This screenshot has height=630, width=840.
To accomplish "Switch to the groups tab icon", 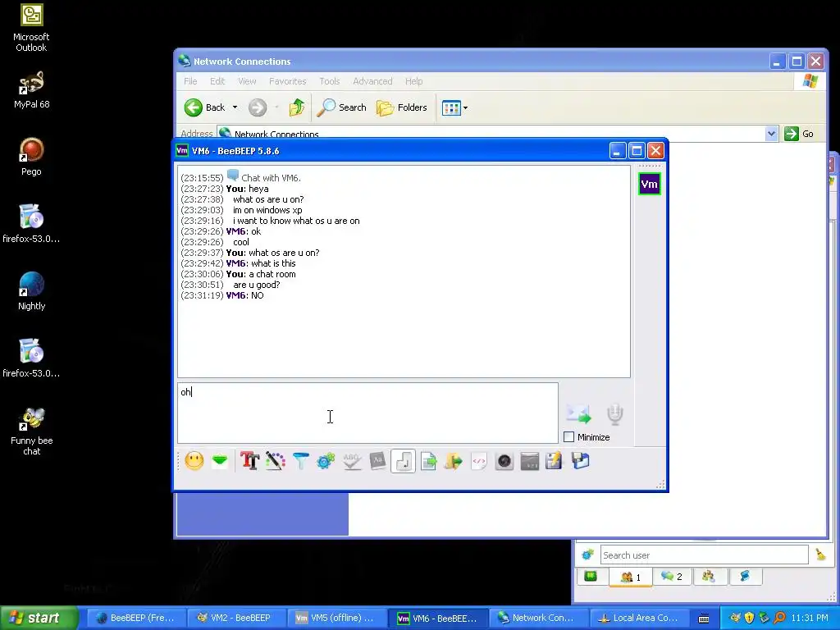I will (710, 577).
